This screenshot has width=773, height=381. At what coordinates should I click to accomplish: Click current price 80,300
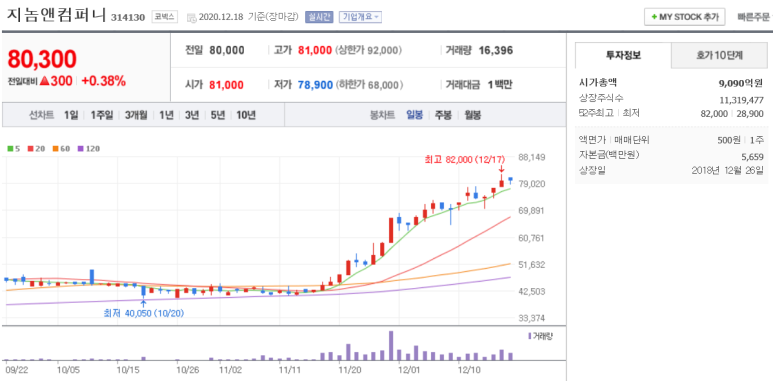(x=42, y=59)
